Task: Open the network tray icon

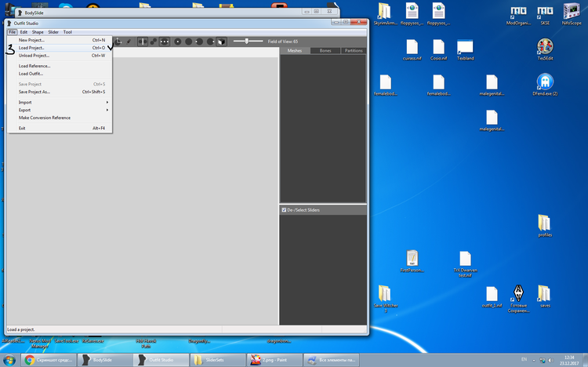Action: tap(543, 361)
